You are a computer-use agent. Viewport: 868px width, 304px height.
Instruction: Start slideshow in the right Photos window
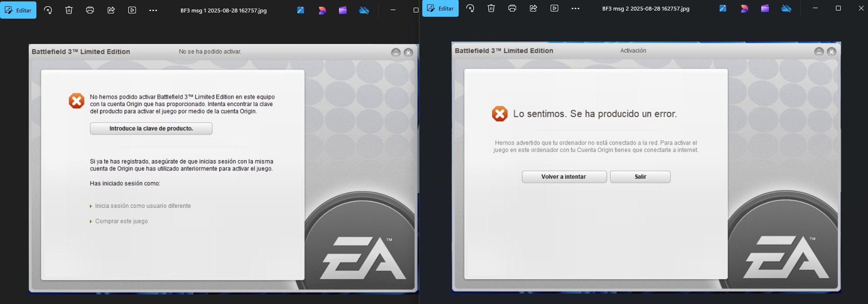[554, 8]
